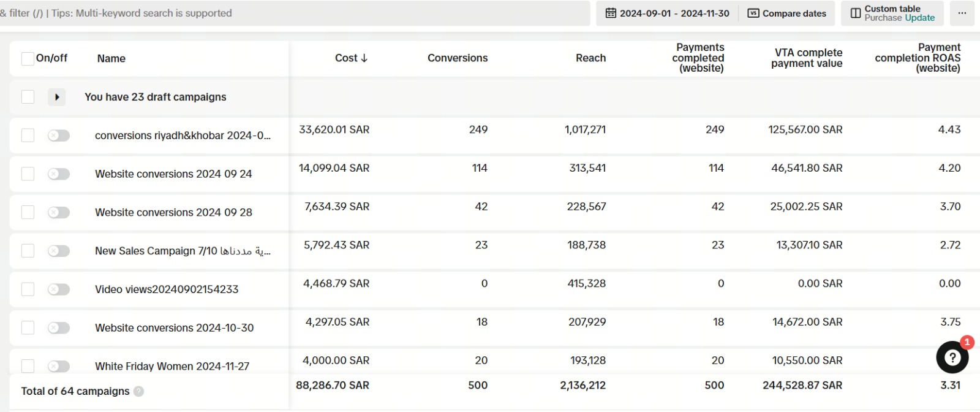Image resolution: width=980 pixels, height=412 pixels.
Task: Sort by Cost descending arrow
Action: tap(364, 58)
